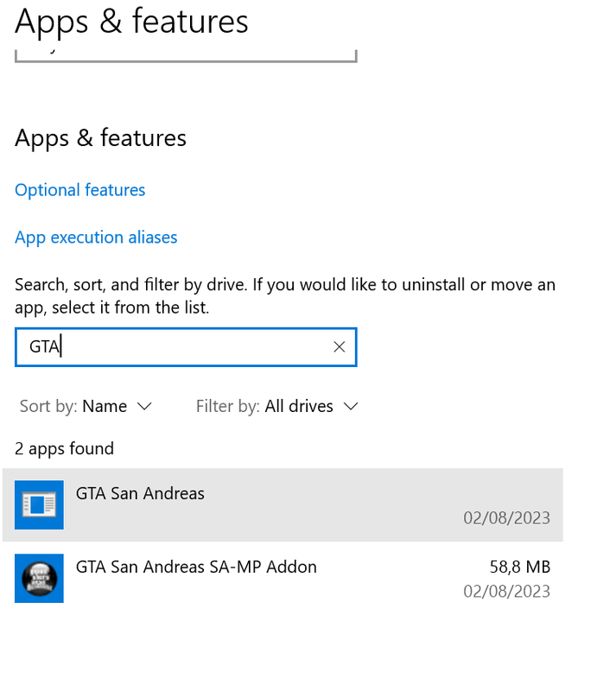
Task: Open the Sort by Name dropdown
Action: point(86,406)
